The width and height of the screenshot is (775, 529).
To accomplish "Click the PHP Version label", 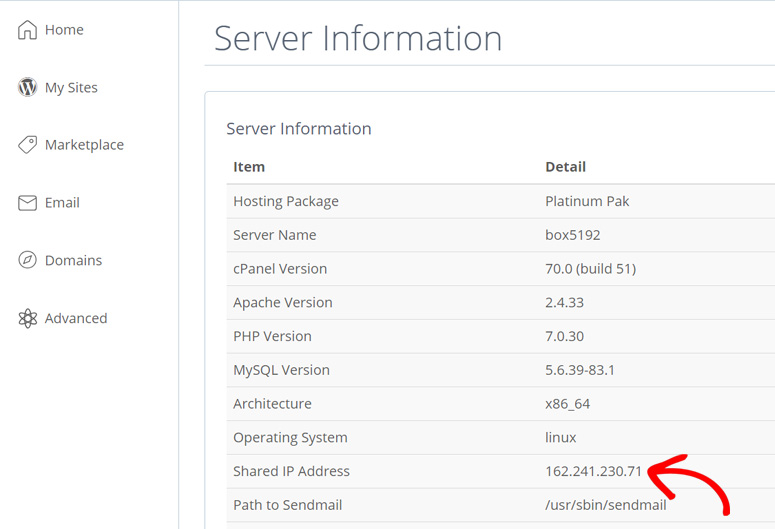I will click(272, 336).
